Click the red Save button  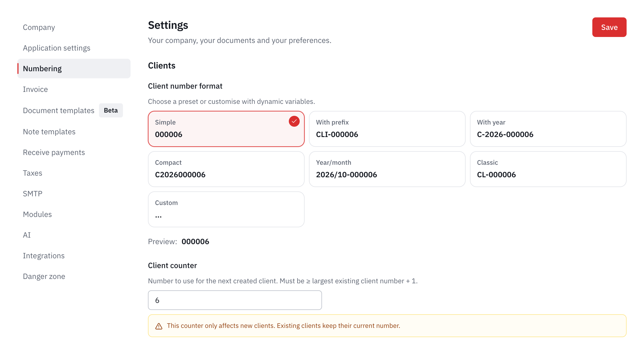click(609, 27)
